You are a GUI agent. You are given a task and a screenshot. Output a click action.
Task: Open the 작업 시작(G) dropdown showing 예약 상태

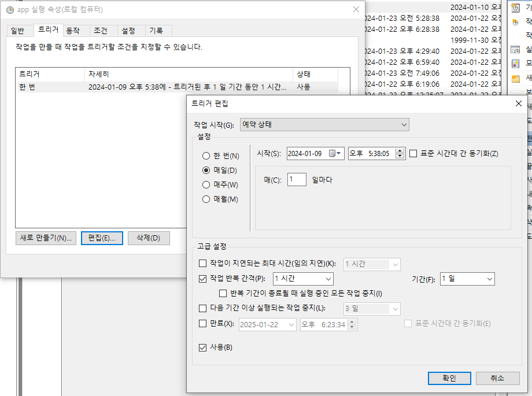pyautogui.click(x=324, y=124)
